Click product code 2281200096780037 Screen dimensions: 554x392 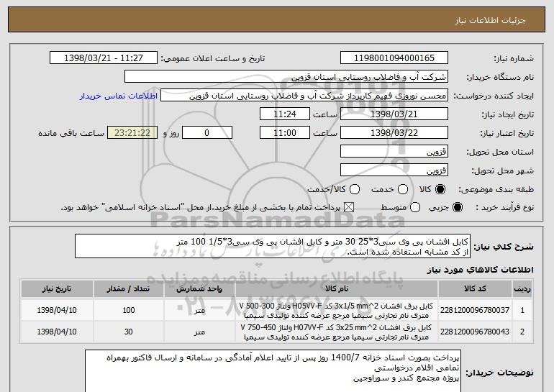pyautogui.click(x=475, y=310)
